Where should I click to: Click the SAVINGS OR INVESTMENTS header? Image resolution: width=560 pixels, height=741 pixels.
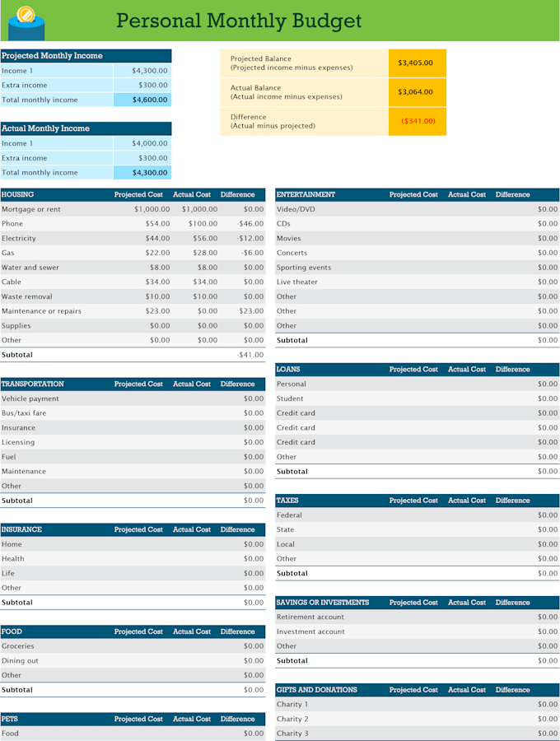pos(323,603)
